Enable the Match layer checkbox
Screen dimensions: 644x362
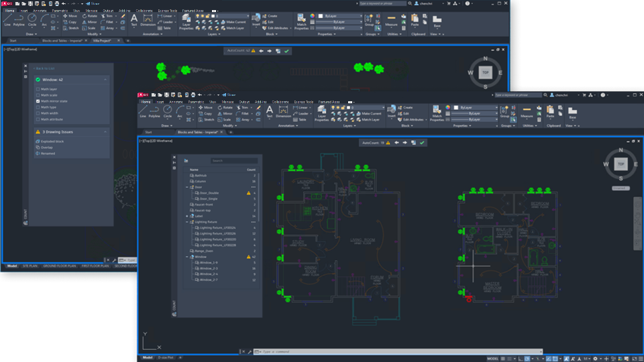pos(38,89)
